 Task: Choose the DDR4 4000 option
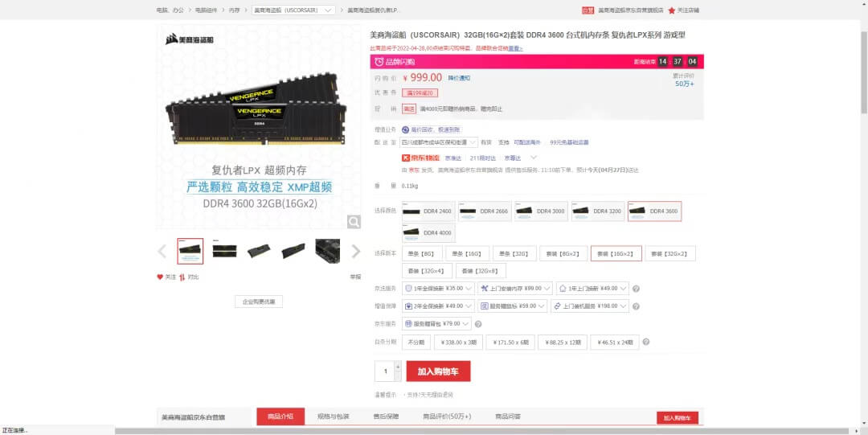tap(428, 232)
